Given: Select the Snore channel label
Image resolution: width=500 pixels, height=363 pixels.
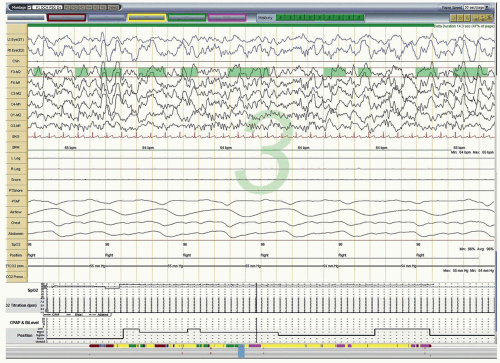Looking at the screenshot, I should pyautogui.click(x=16, y=180).
